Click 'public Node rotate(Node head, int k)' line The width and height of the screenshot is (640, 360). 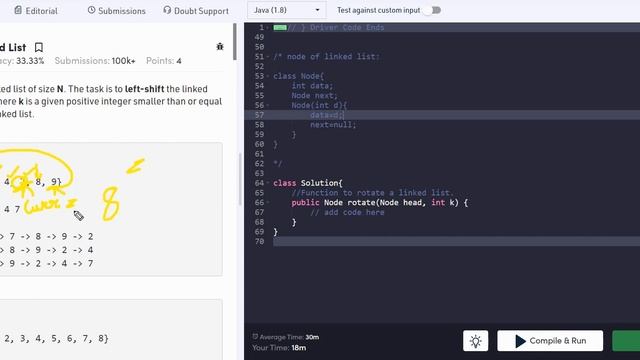(x=380, y=202)
